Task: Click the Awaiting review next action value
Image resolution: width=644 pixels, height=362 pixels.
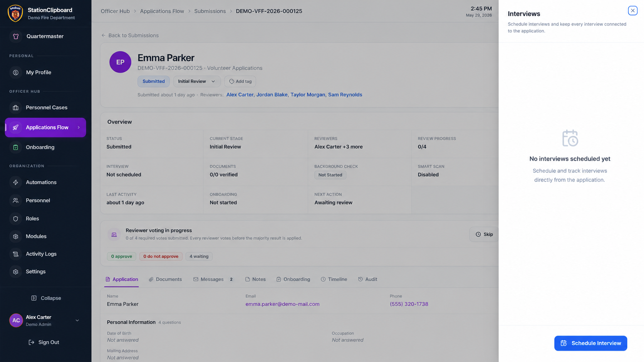Action: (333, 202)
